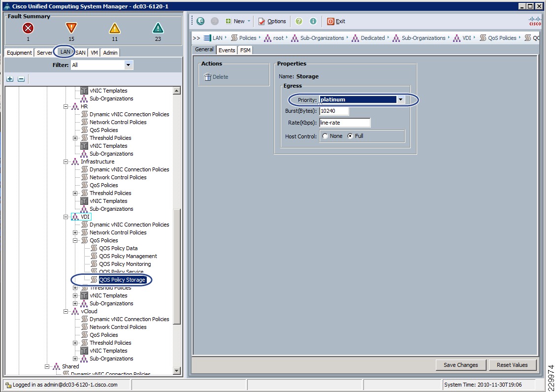This screenshot has width=555, height=392.
Task: Click icon beside QOS Policy Data
Action: 94,248
